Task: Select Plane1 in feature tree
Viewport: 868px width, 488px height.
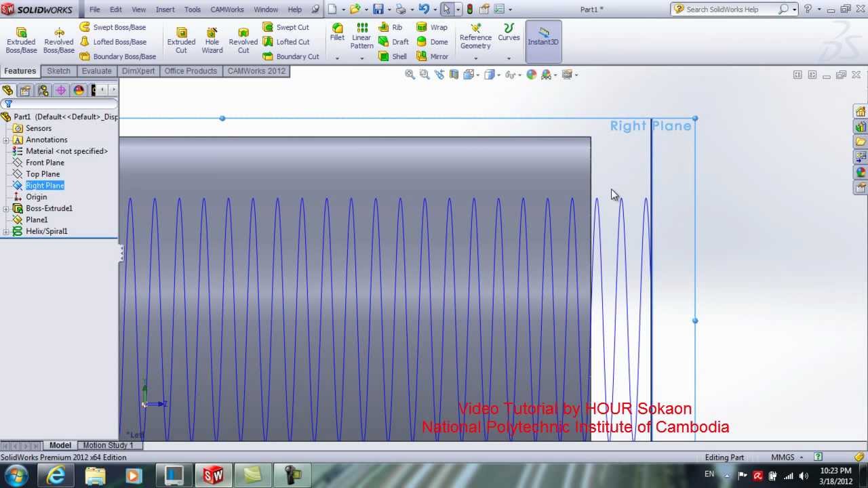Action: click(37, 220)
